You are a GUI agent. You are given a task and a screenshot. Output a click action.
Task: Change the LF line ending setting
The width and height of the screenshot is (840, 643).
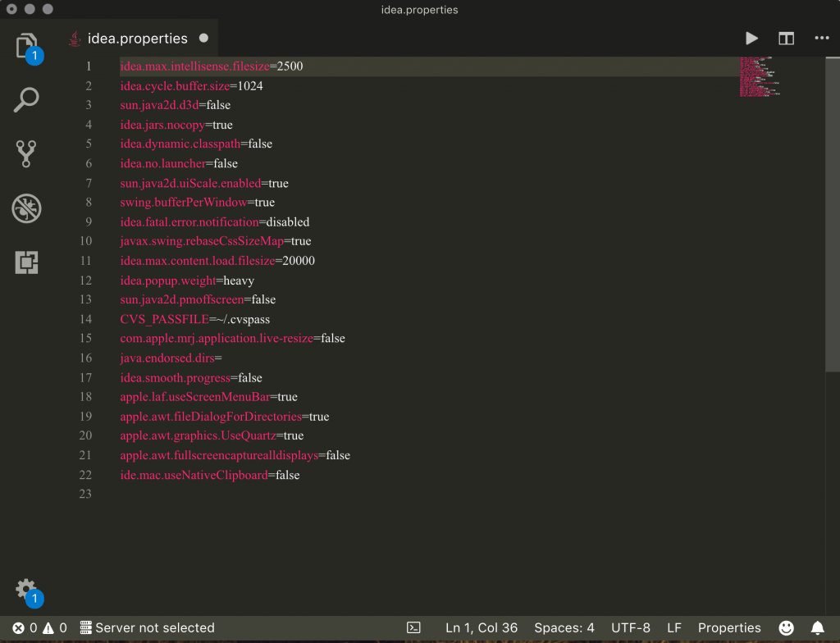click(673, 627)
